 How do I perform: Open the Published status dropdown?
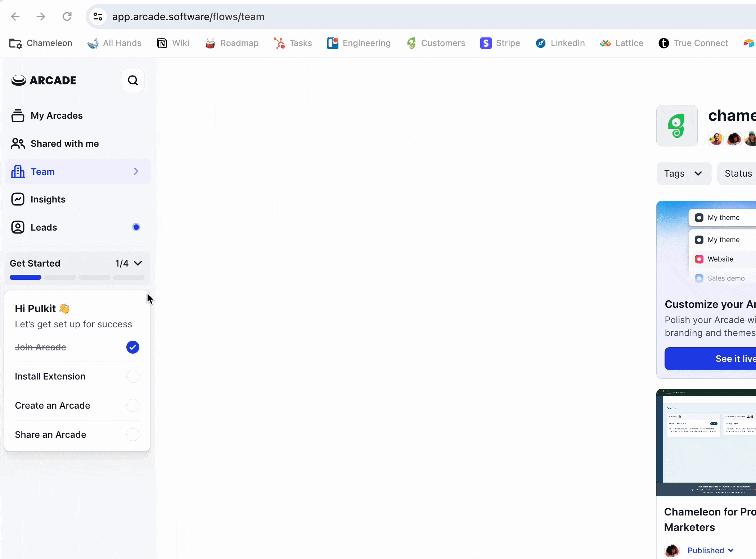(x=710, y=550)
